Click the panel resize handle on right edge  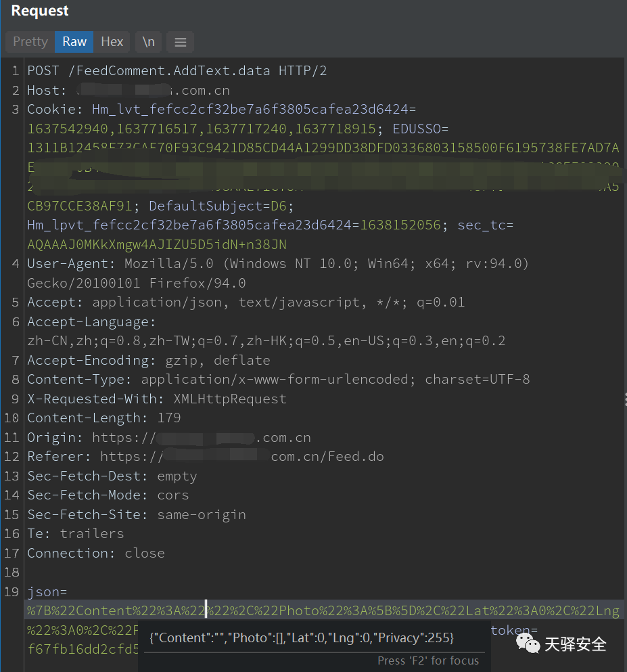coord(624,399)
